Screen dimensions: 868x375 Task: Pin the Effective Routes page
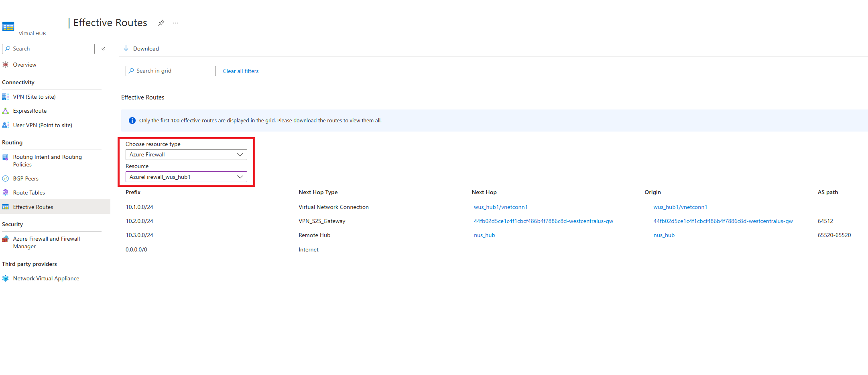161,23
